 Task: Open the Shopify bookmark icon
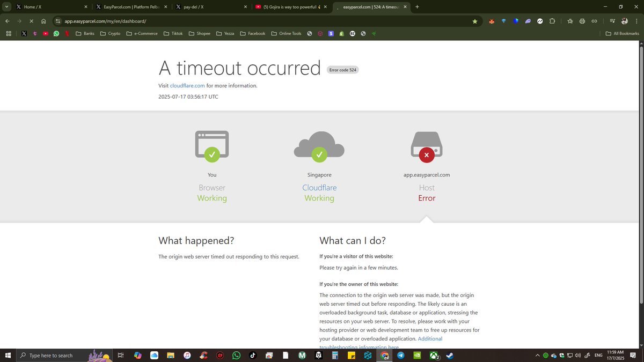point(342,33)
